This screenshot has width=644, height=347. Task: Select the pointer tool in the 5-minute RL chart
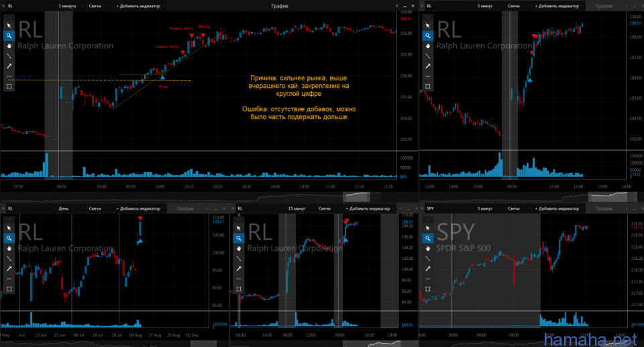(x=427, y=26)
